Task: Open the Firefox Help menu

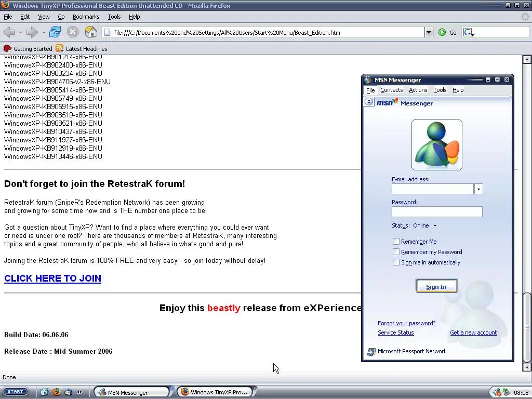Action: click(x=135, y=17)
